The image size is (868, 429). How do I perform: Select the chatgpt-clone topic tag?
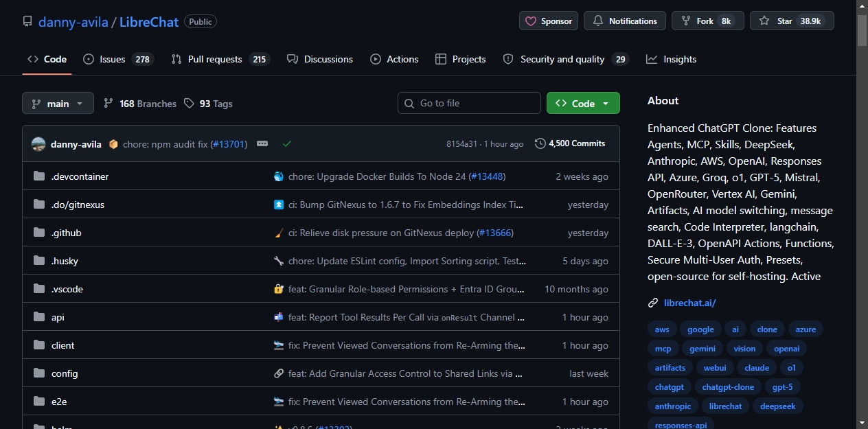(728, 387)
